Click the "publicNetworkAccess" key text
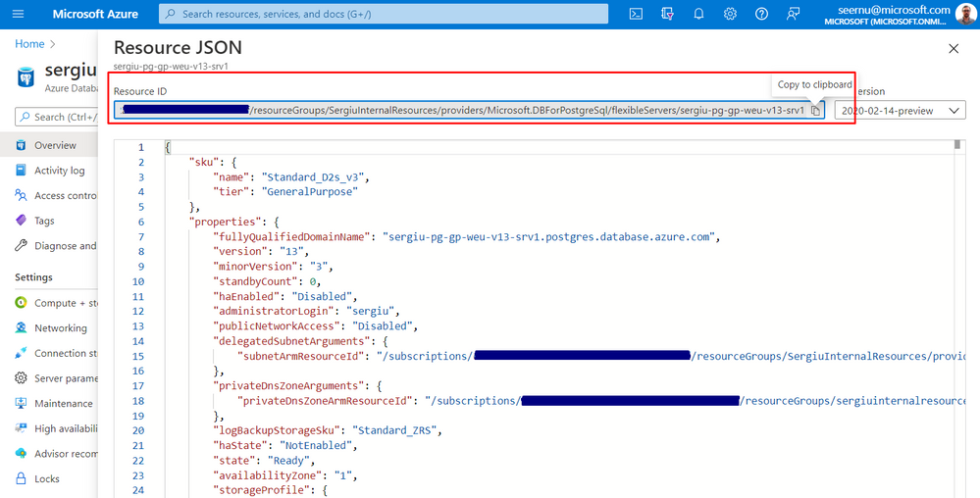The image size is (980, 498). click(x=277, y=326)
